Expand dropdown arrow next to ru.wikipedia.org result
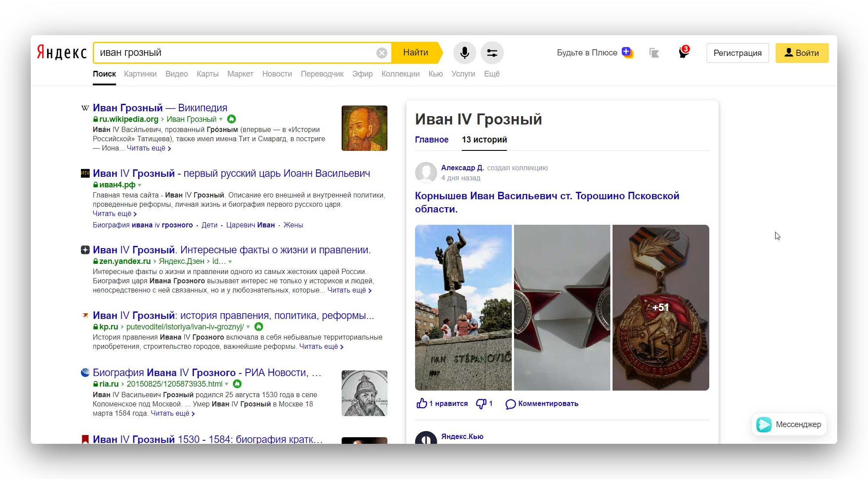This screenshot has width=868, height=479. (x=221, y=119)
